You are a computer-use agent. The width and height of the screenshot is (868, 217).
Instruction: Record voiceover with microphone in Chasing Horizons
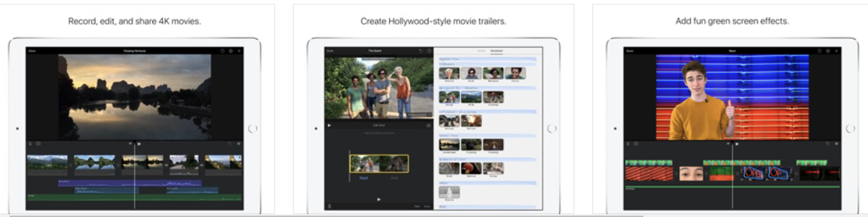[x=31, y=144]
